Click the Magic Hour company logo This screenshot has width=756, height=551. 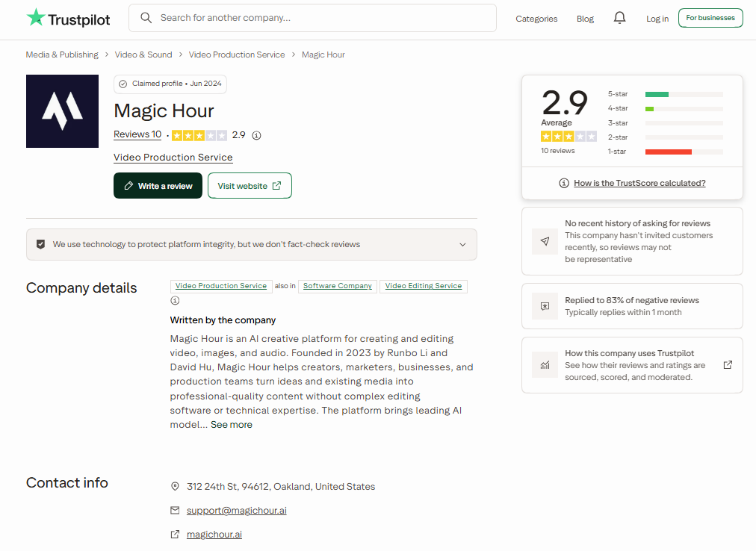pyautogui.click(x=62, y=111)
